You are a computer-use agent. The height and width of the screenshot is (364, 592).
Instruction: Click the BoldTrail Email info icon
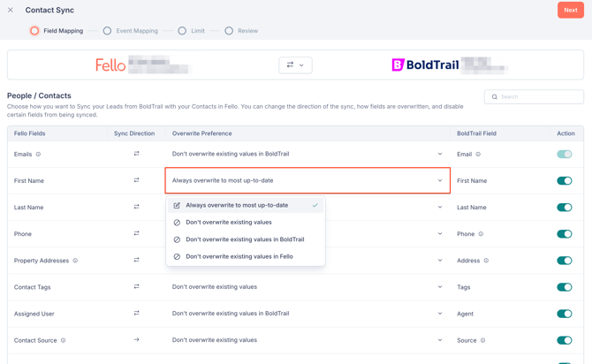point(478,154)
